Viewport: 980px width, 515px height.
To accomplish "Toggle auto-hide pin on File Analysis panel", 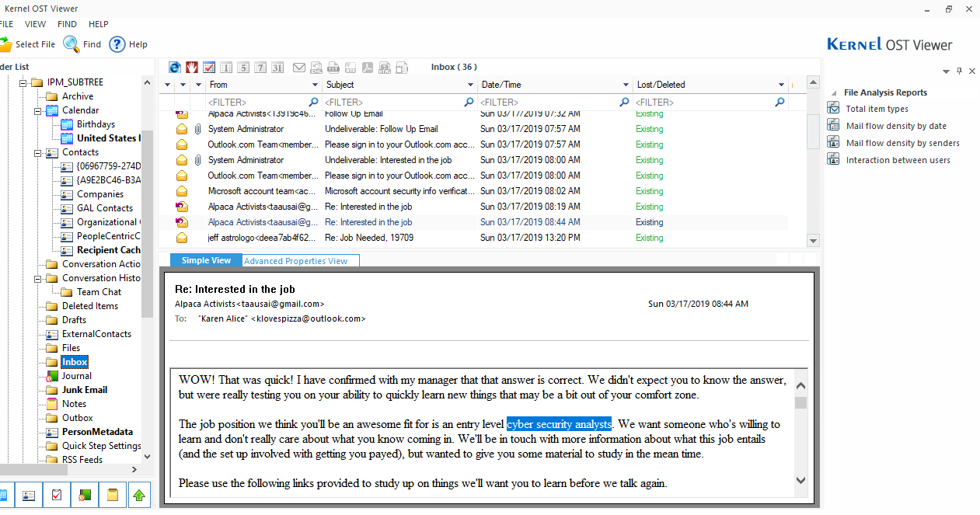I will coord(960,71).
